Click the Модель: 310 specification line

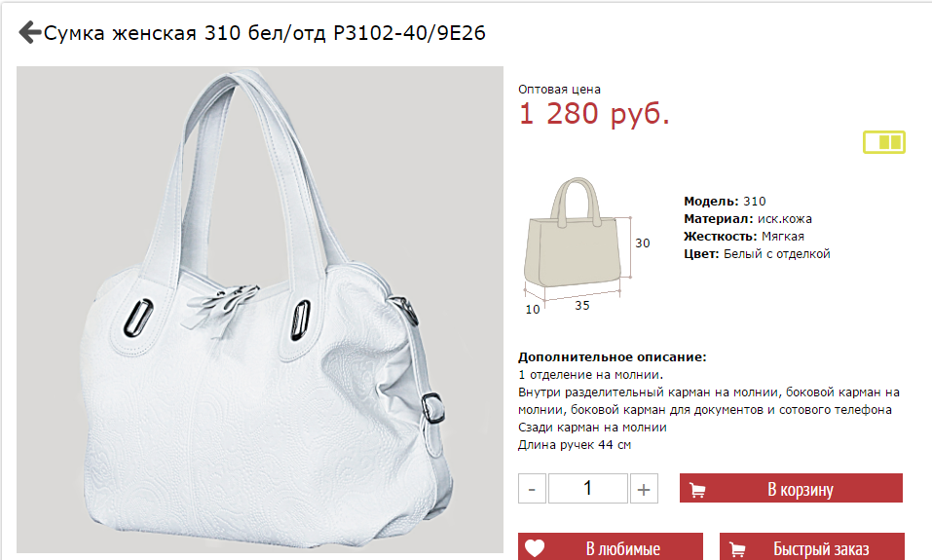click(x=725, y=201)
